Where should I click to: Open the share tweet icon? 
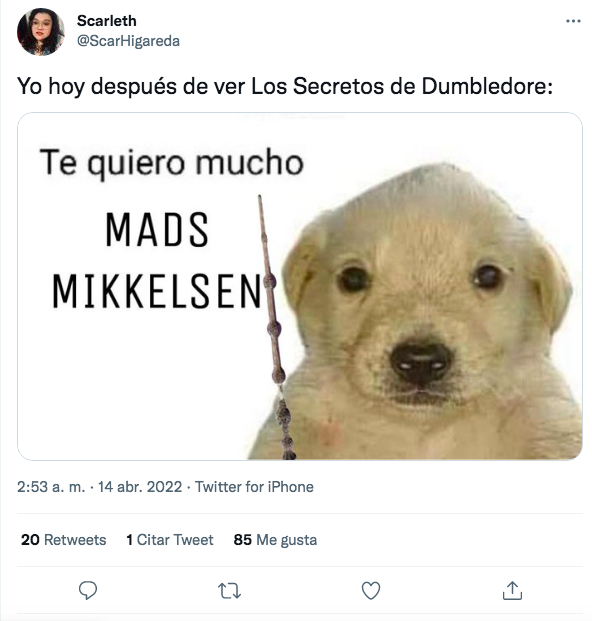click(512, 591)
